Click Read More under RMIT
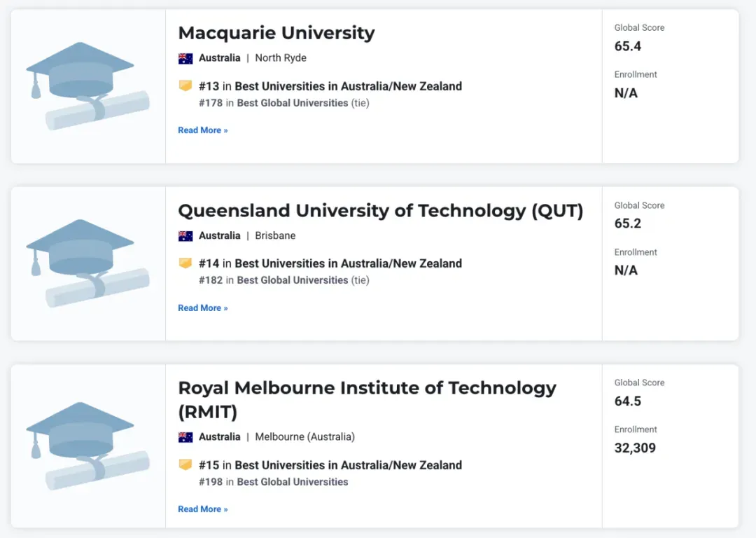 [x=202, y=509]
